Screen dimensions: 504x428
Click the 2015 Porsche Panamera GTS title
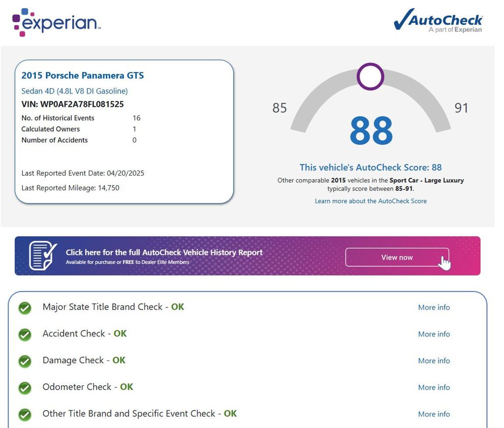pyautogui.click(x=83, y=75)
